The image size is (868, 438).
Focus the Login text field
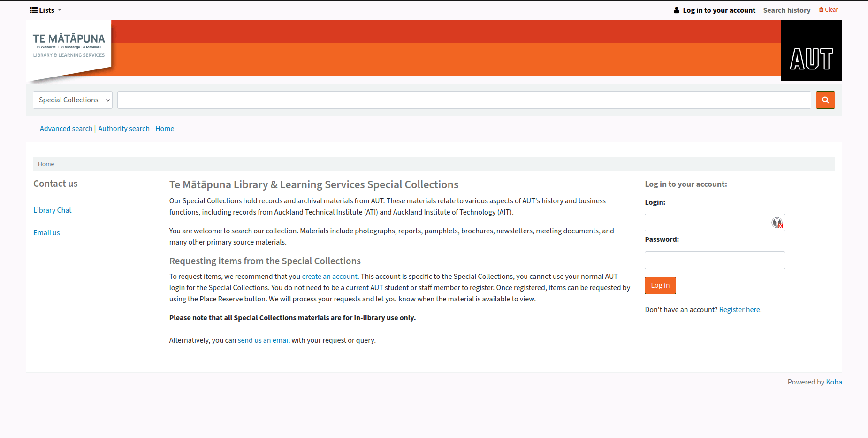(x=715, y=223)
